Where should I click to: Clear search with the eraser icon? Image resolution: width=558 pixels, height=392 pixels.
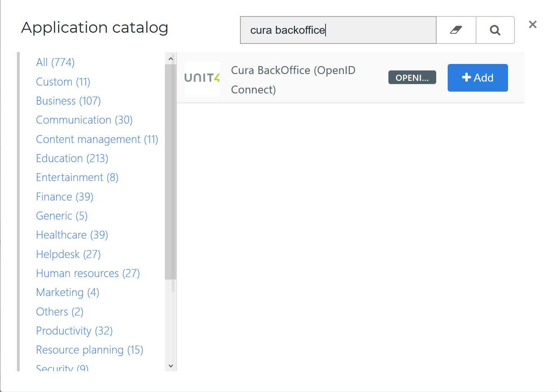456,30
